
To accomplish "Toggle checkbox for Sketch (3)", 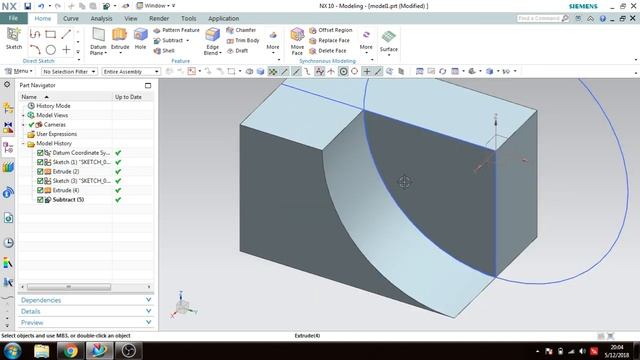I will [40, 181].
